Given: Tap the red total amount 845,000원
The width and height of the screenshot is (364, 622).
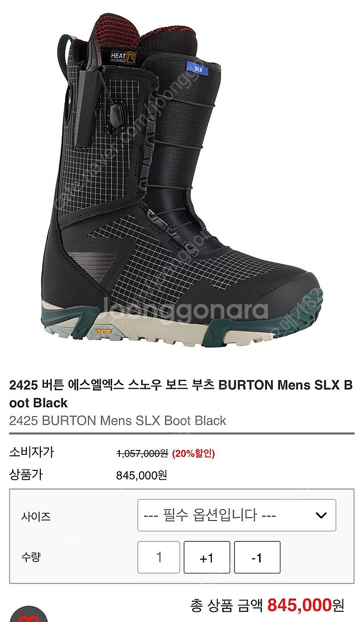Looking at the screenshot, I should tap(306, 605).
